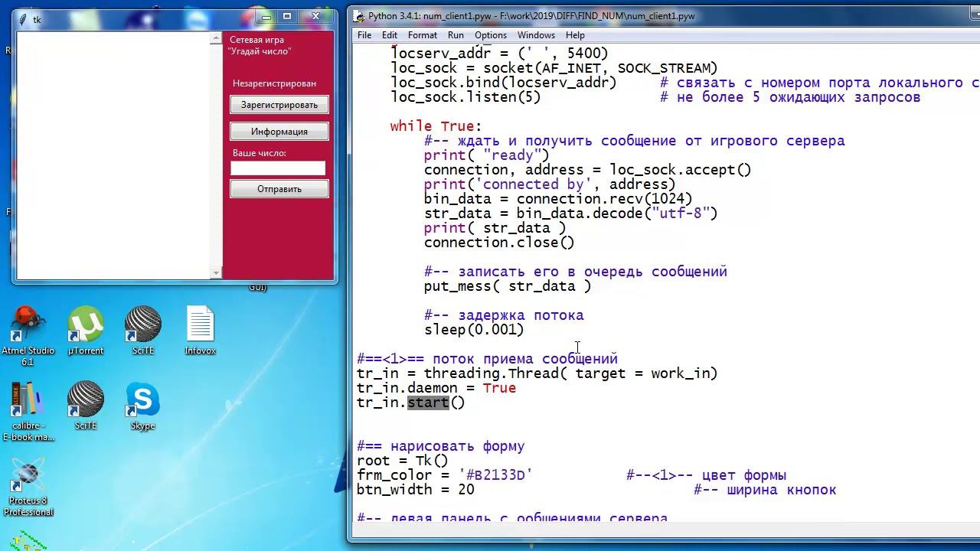
Task: Open the SciTE shortcut next to µTorrent
Action: [x=143, y=331]
